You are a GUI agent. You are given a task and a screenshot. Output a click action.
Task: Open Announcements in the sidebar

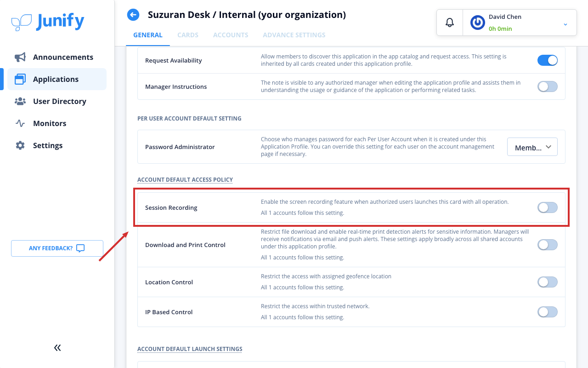pyautogui.click(x=57, y=57)
